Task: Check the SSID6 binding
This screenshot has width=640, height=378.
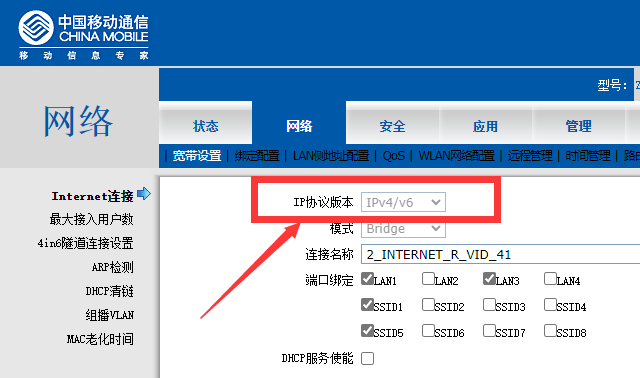Action: [428, 331]
